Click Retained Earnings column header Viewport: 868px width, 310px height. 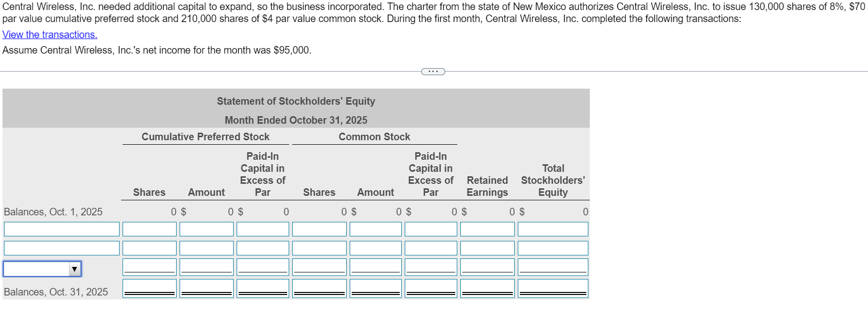point(487,186)
